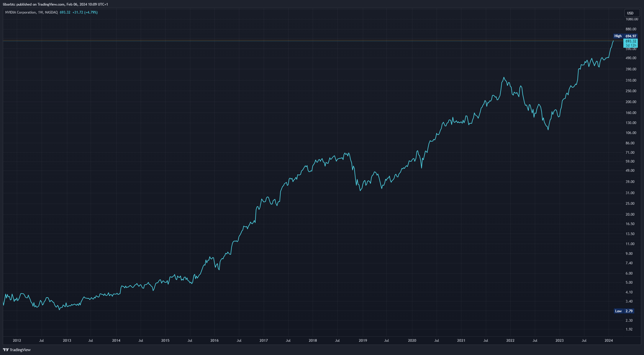Click the 2014 year label on time axis

pyautogui.click(x=116, y=341)
